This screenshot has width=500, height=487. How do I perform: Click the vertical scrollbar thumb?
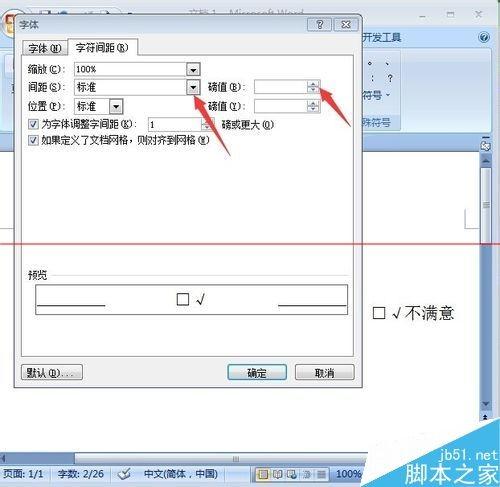click(x=486, y=206)
